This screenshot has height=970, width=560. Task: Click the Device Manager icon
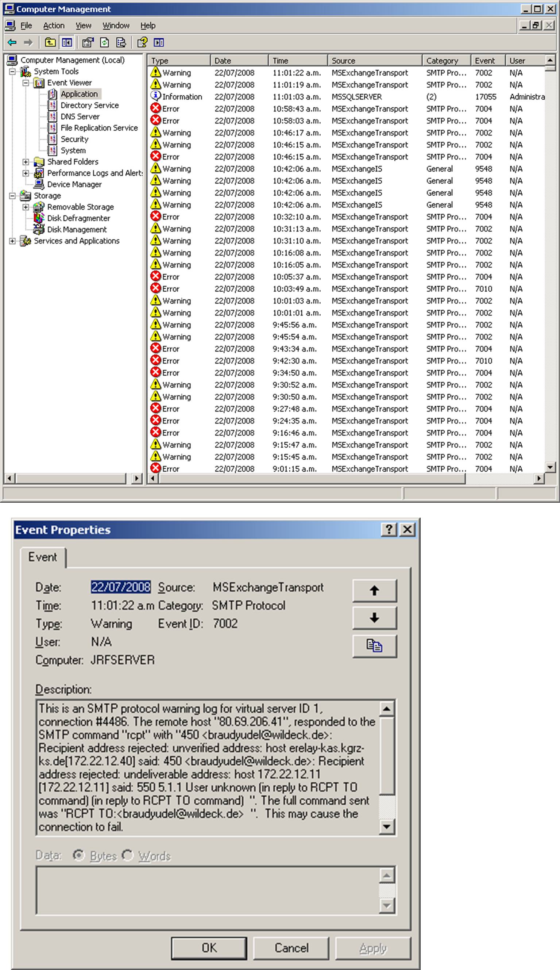click(39, 184)
